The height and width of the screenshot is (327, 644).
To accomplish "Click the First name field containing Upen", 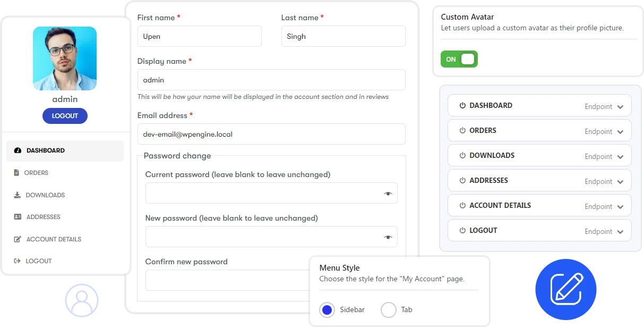I will click(200, 36).
